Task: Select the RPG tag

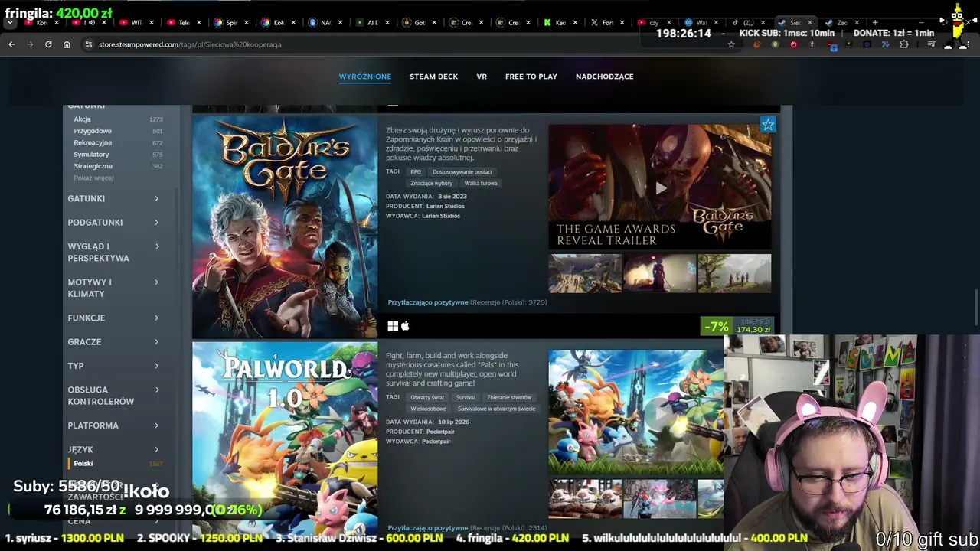Action: click(416, 172)
